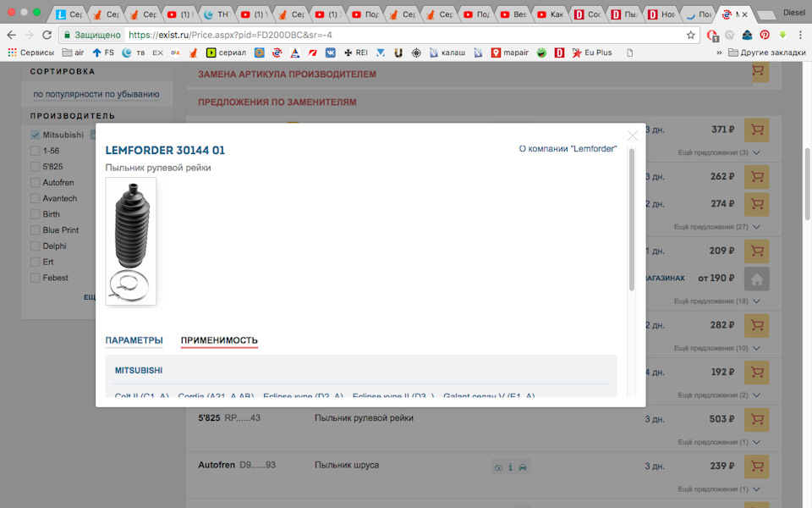Check the 1-56 manufacturer filter

pos(36,151)
